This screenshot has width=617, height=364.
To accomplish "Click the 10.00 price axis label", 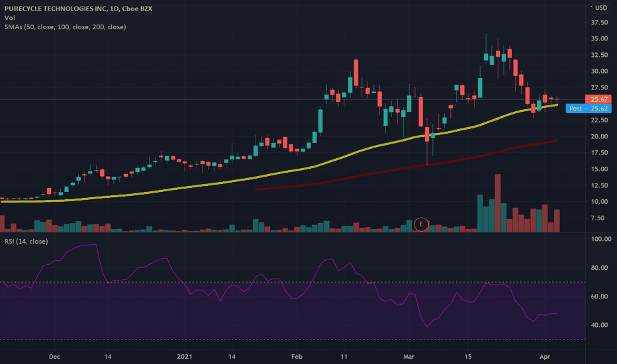I will tap(599, 201).
